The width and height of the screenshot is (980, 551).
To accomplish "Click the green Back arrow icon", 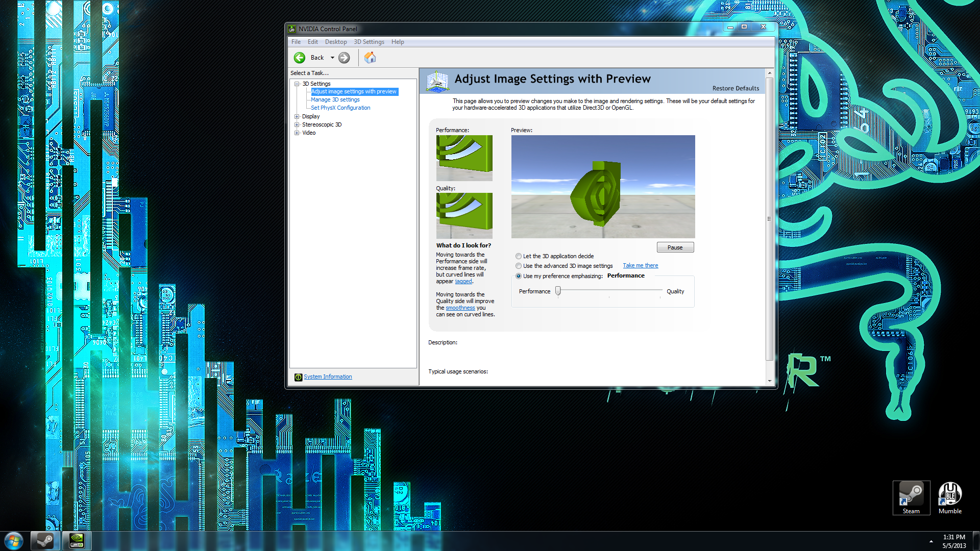I will click(x=300, y=58).
